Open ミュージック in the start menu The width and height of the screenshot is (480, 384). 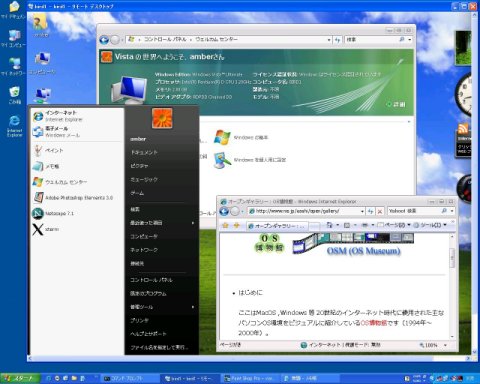(x=144, y=179)
